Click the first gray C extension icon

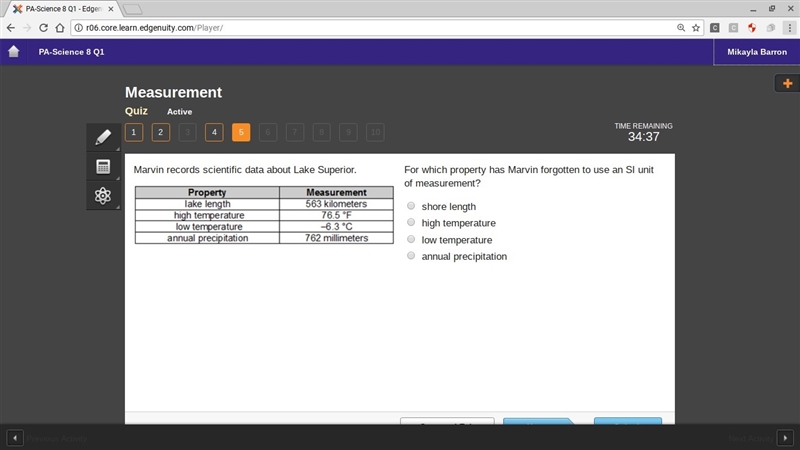715,28
